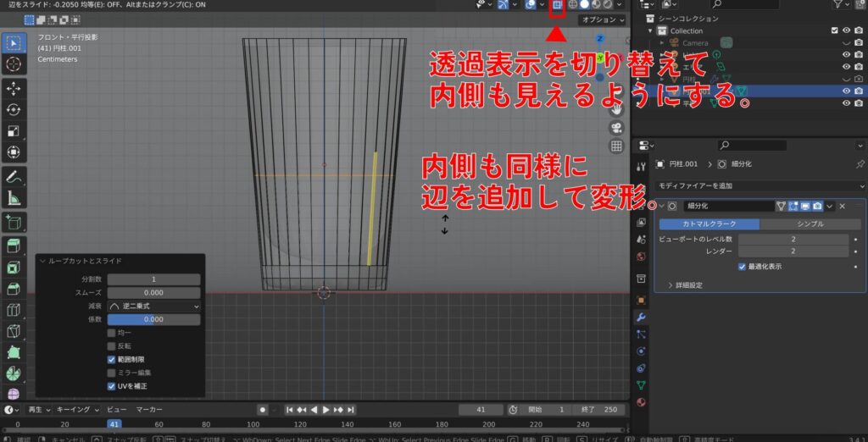Open the Modifier properties wrench tab
This screenshot has width=868, height=442.
(642, 317)
